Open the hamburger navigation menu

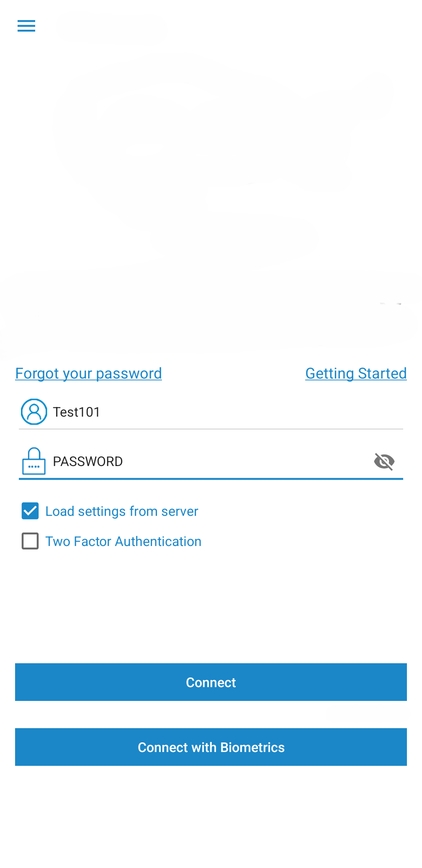26,26
